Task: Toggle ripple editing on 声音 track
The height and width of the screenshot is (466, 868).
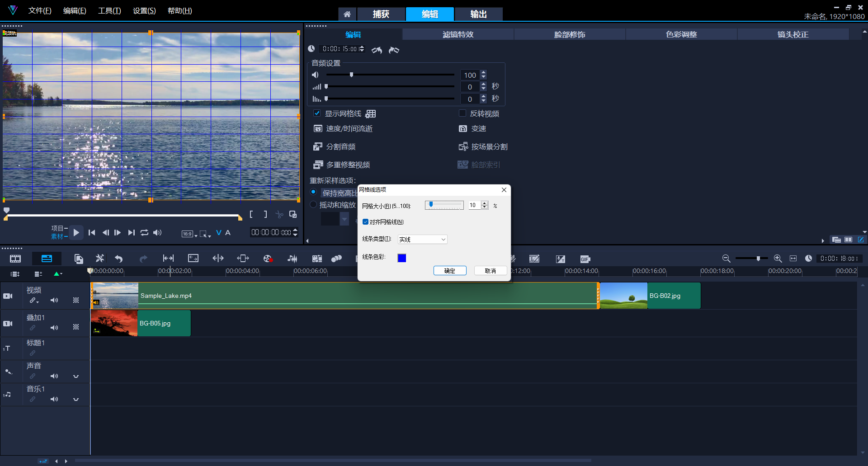Action: click(33, 376)
